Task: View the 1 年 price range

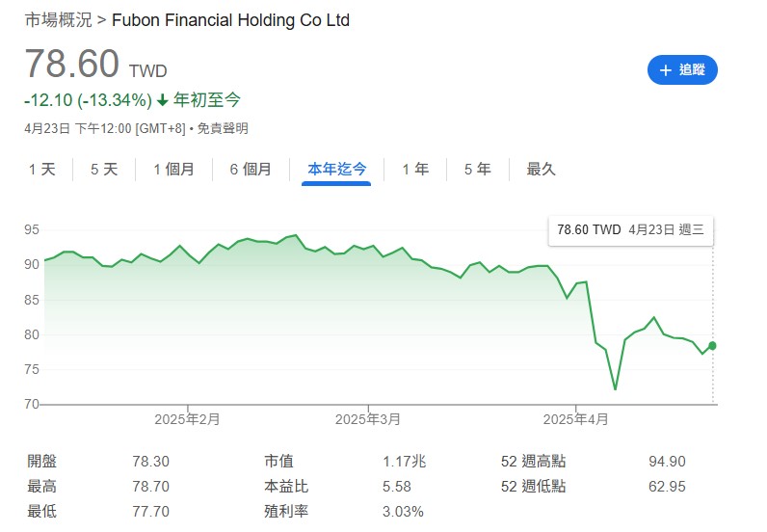Action: point(415,170)
